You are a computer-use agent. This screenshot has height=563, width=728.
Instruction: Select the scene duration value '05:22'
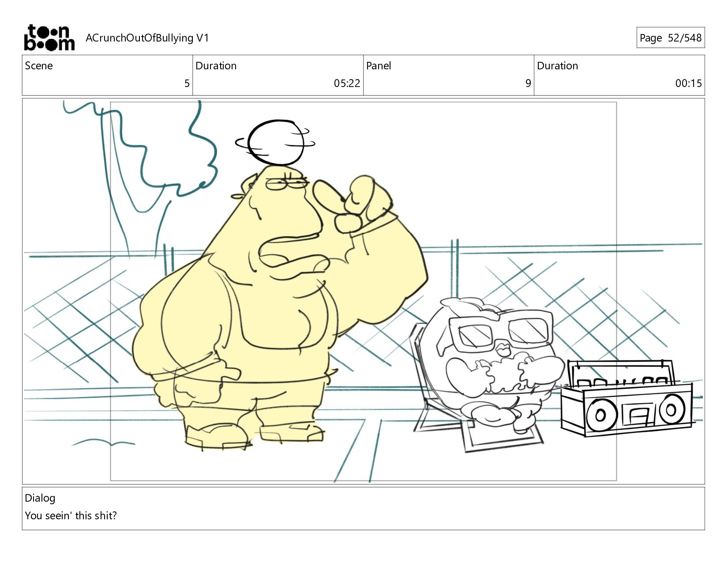[347, 83]
